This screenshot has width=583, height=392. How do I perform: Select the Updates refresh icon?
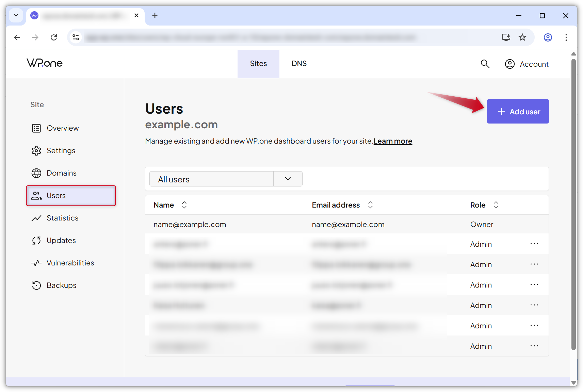(x=36, y=240)
